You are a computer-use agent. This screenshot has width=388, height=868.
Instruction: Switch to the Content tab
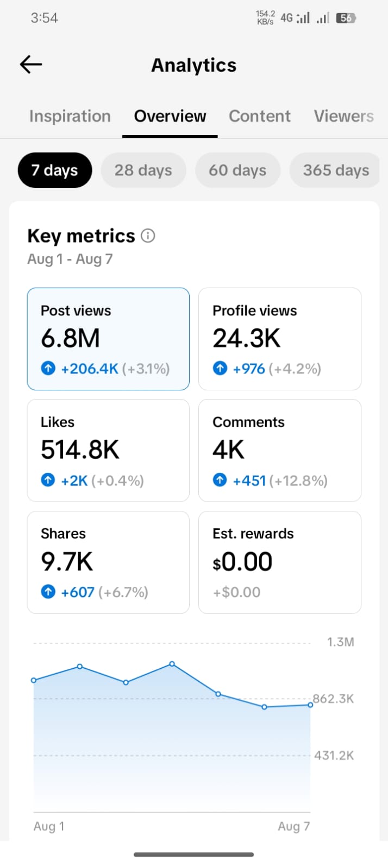tap(260, 116)
